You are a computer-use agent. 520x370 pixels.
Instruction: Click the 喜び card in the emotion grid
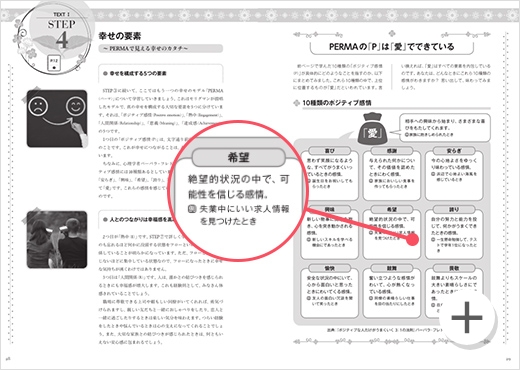coord(329,173)
